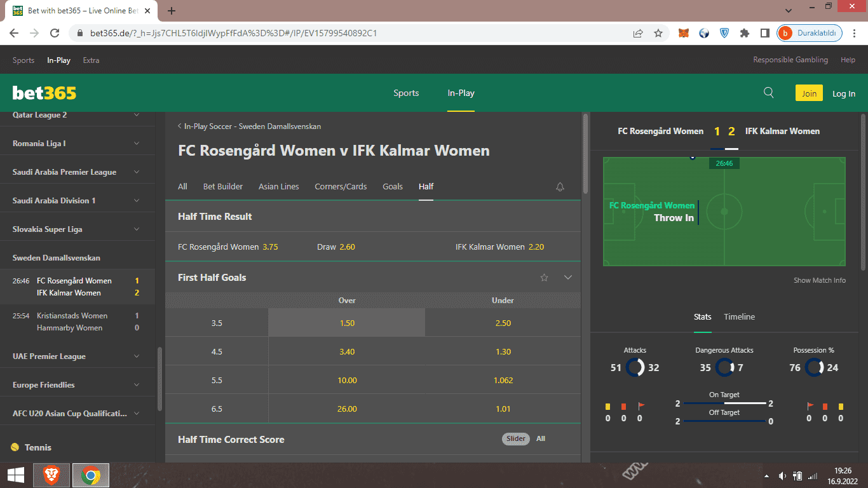Click the yellow Join button

pyautogui.click(x=809, y=93)
